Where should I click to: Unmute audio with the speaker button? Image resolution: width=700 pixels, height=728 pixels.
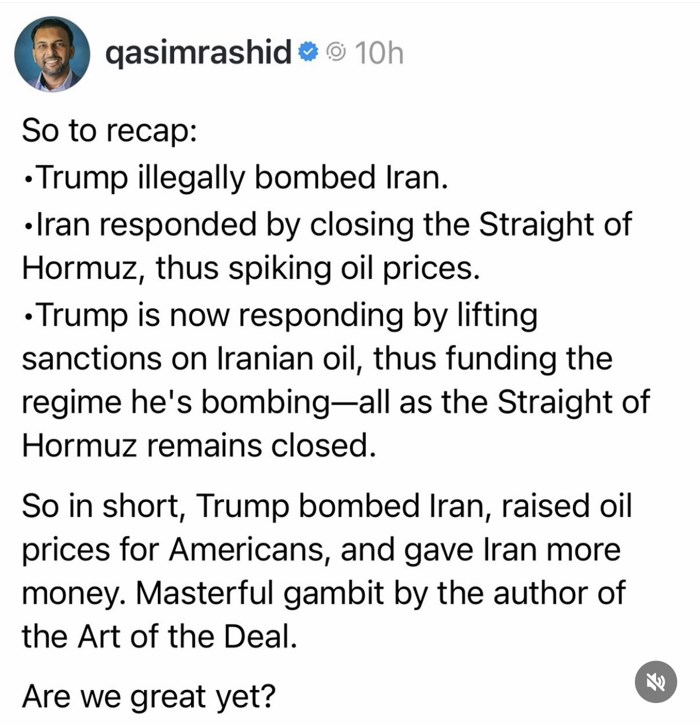656,681
